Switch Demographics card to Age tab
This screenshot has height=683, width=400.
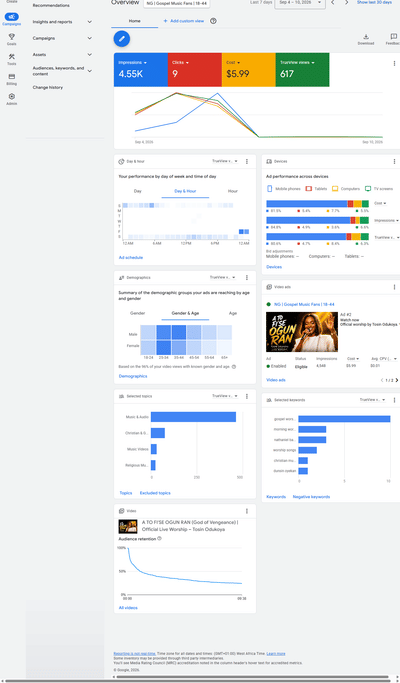pos(233,313)
